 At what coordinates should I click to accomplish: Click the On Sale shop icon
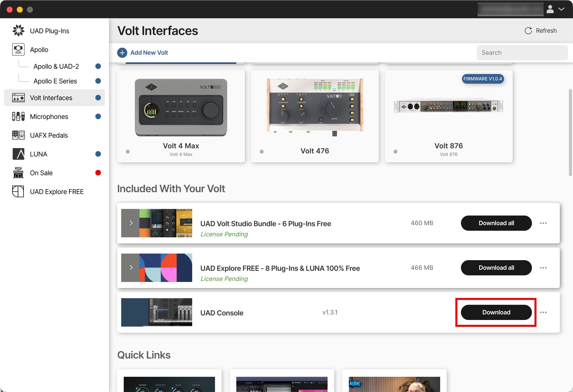(x=18, y=173)
